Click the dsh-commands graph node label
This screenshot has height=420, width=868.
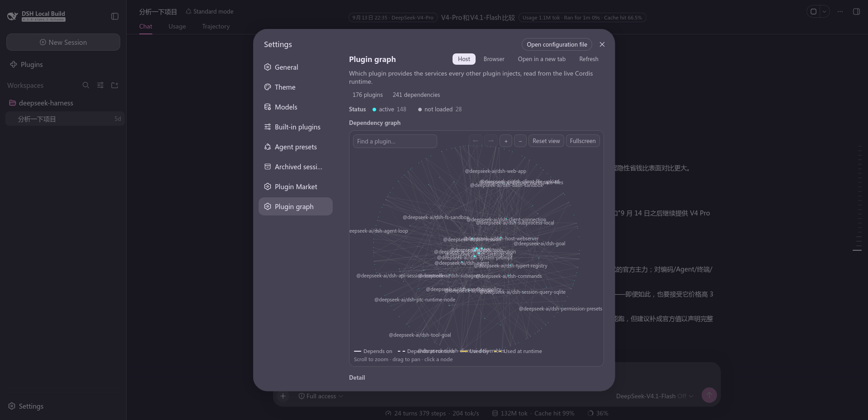(x=509, y=276)
